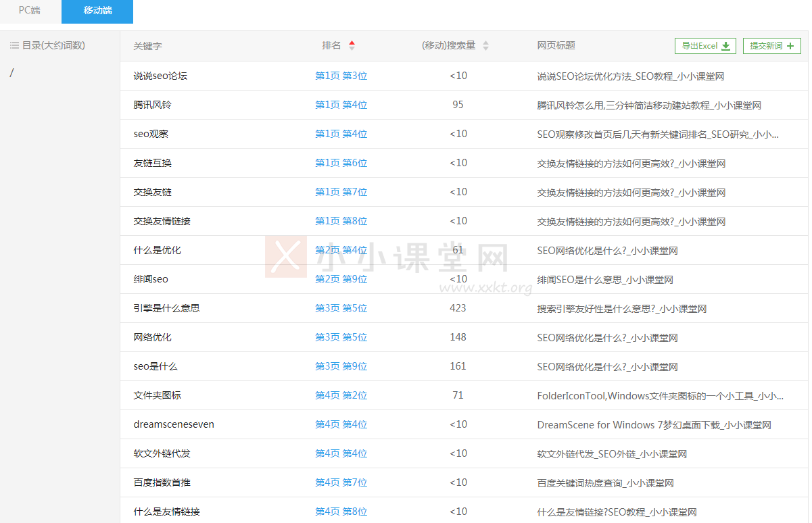The width and height of the screenshot is (812, 523).
Task: Click title 腾讯风铃怎么用,三分钟简洁移动建站教程
Action: (x=650, y=106)
